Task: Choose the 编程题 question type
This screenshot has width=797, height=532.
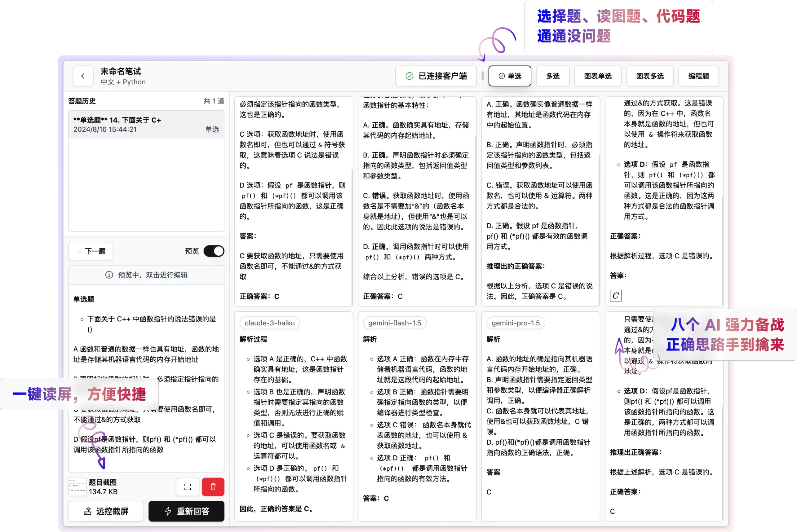Action: point(698,76)
